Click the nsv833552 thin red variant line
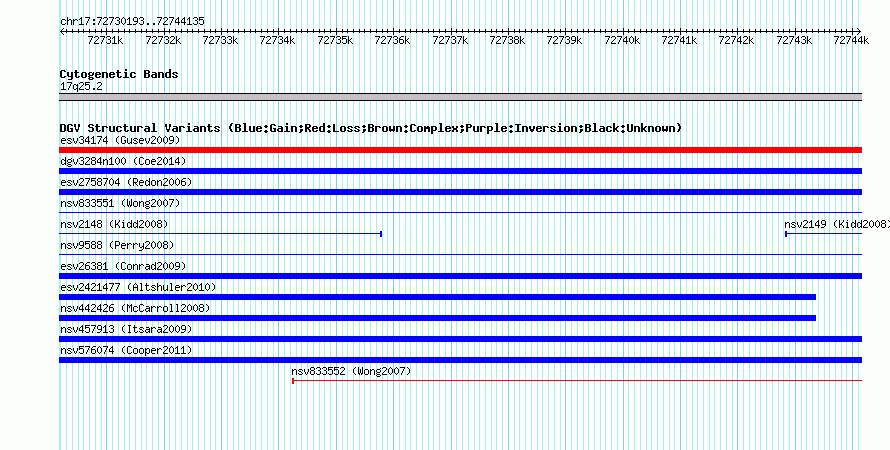This screenshot has width=890, height=450. [577, 381]
